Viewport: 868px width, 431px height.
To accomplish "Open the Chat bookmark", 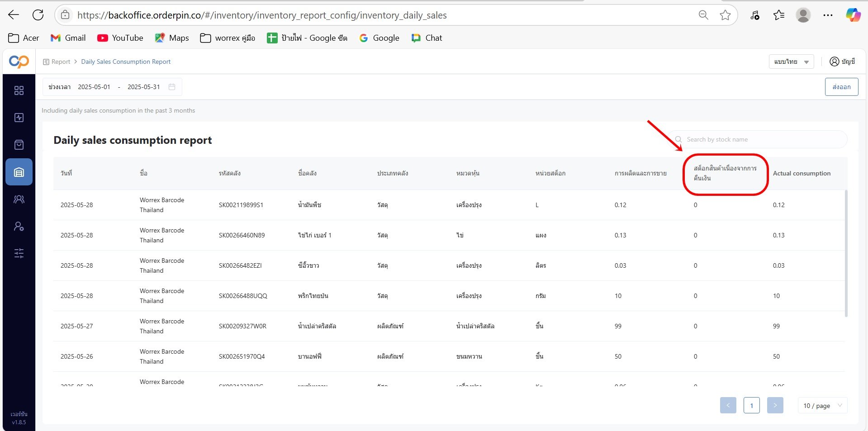I will pyautogui.click(x=427, y=38).
